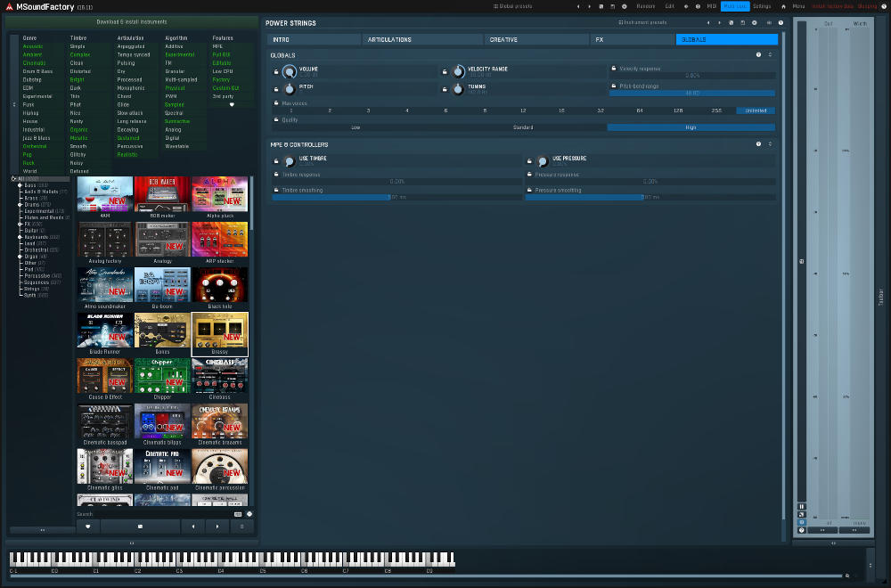Click the lock icon next to Tuning
Viewport: 891px width, 588px height.
pos(445,89)
